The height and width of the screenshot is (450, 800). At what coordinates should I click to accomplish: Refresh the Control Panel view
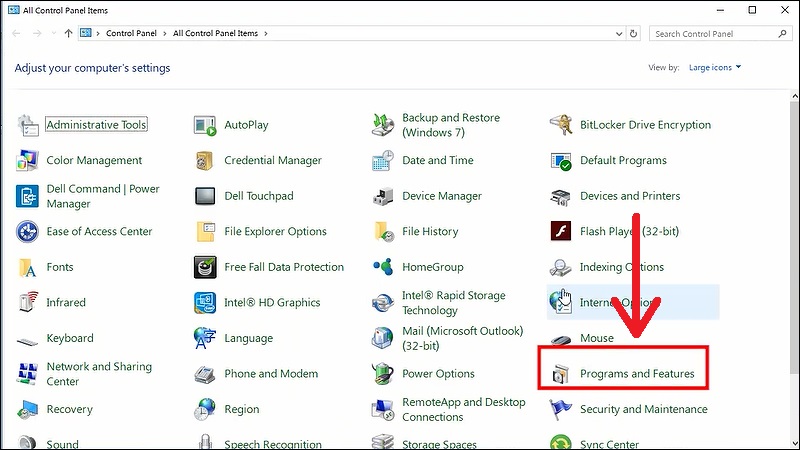[633, 34]
